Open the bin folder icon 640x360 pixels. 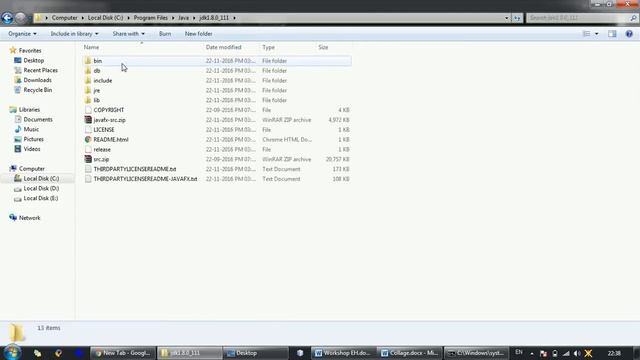click(x=88, y=61)
